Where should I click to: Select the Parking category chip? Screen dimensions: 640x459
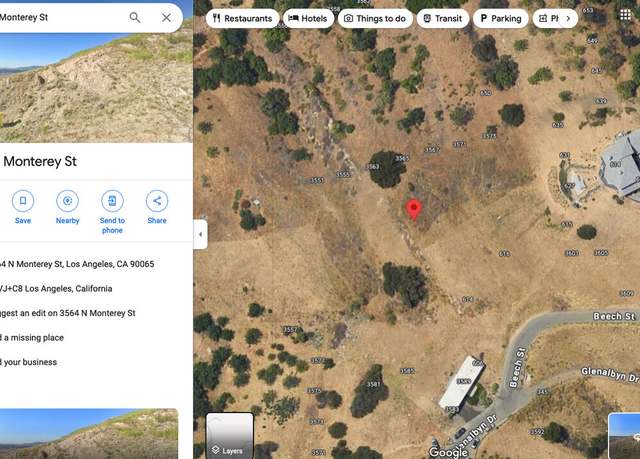coord(501,18)
